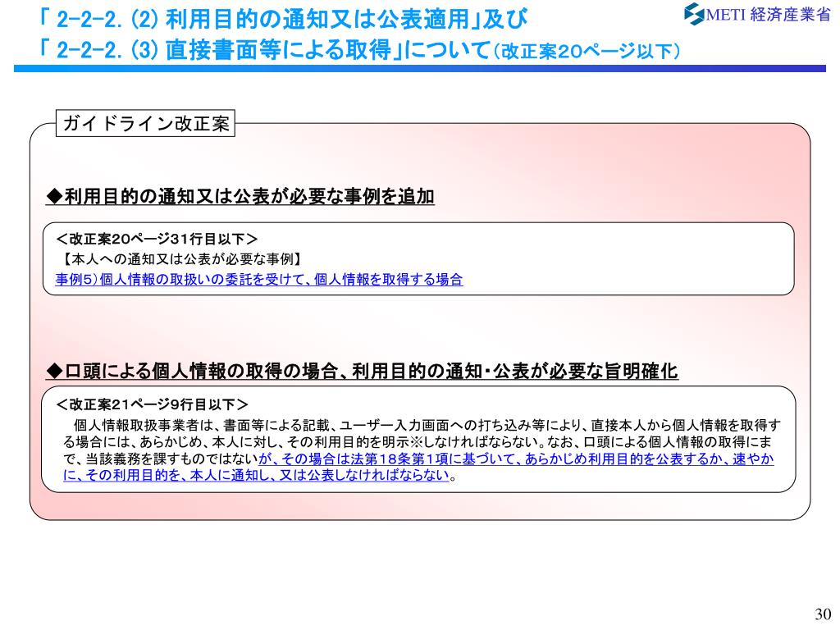840x630 pixels.
Task: Click the title note '(改正案20ページ以下)'
Action: tap(586, 52)
